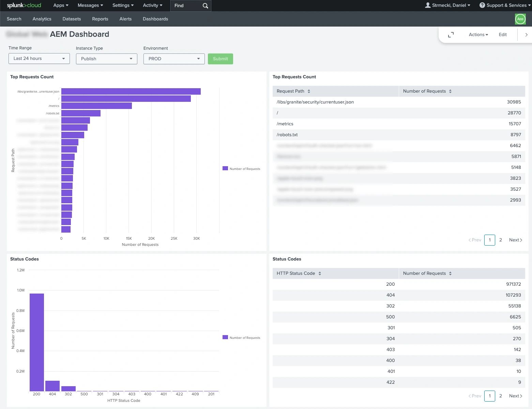The image size is (532, 409).
Task: Open the Strmecki, Daniel user menu
Action: [x=447, y=5]
